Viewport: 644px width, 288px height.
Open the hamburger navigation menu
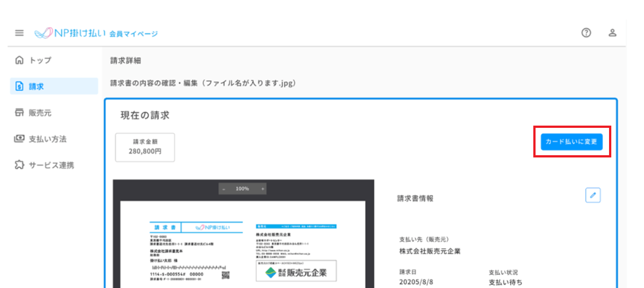[19, 32]
